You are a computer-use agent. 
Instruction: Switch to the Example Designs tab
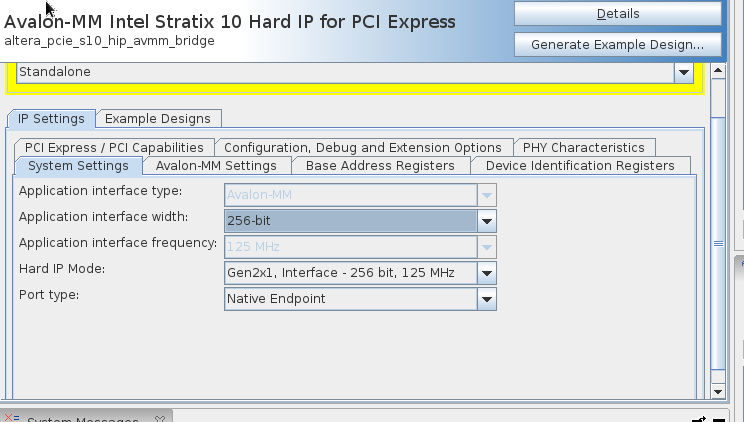click(x=158, y=118)
